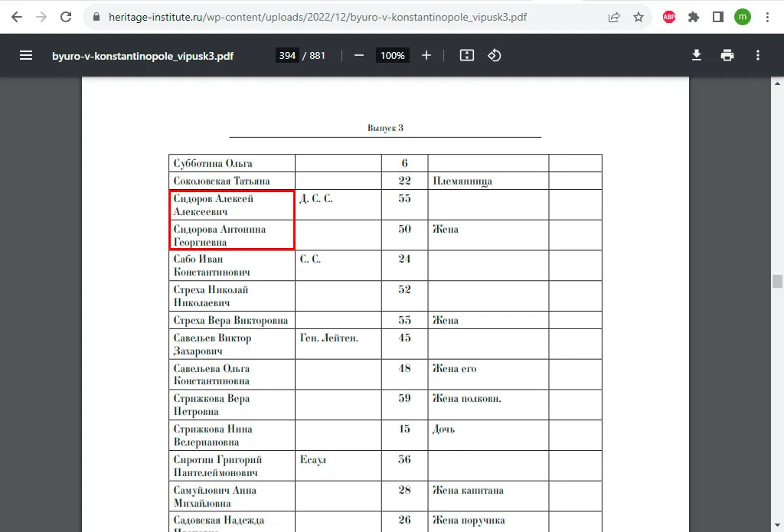
Task: Zoom in using the plus icon
Action: (426, 56)
